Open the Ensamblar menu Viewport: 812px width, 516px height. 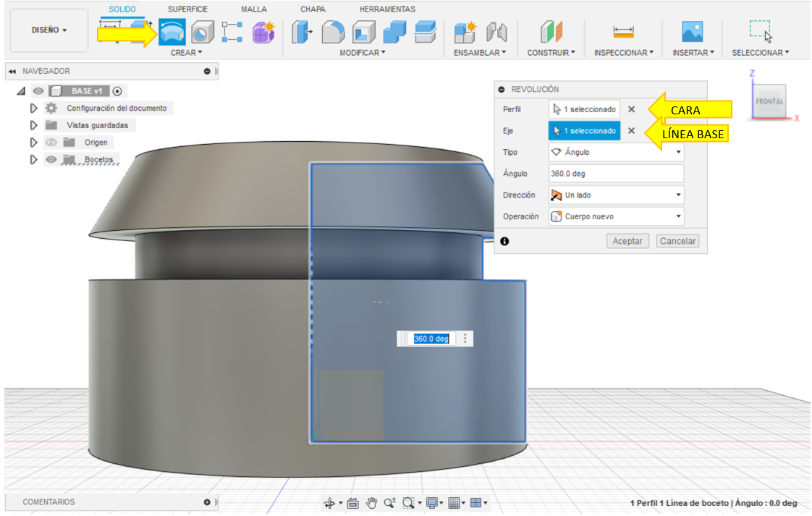480,53
